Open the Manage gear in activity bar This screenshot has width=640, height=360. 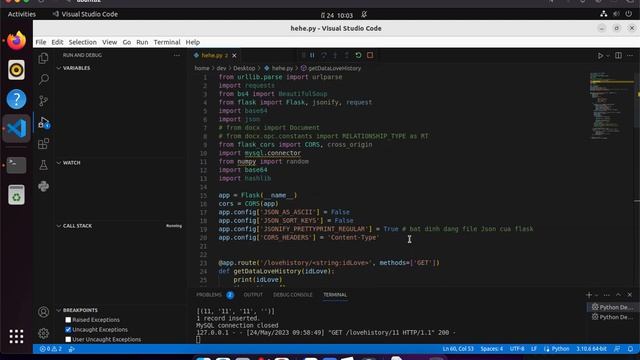(43, 333)
